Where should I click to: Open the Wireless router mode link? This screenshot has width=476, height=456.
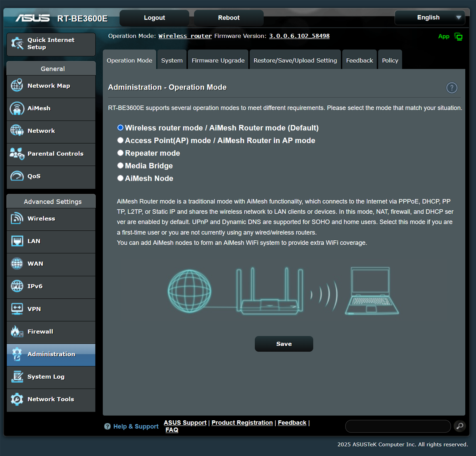click(185, 36)
